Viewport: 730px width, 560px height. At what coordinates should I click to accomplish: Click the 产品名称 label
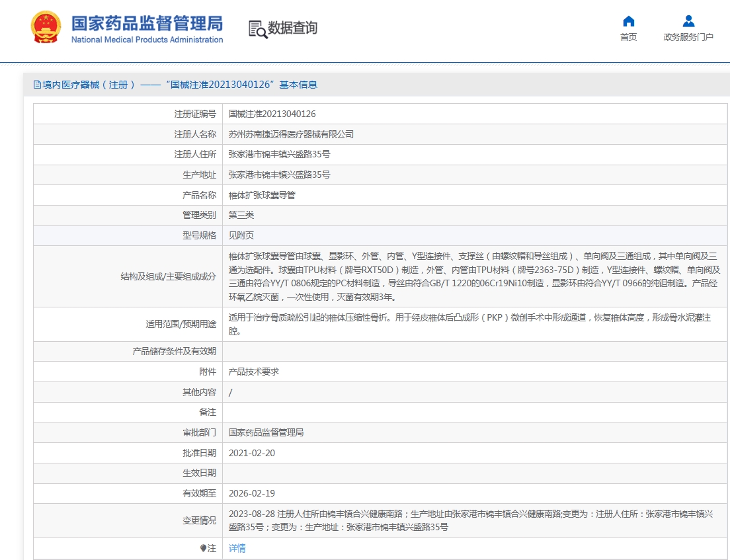(x=199, y=196)
